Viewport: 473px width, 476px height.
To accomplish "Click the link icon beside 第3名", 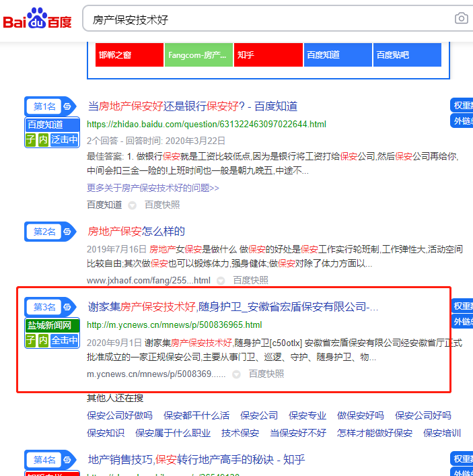I will (x=67, y=307).
